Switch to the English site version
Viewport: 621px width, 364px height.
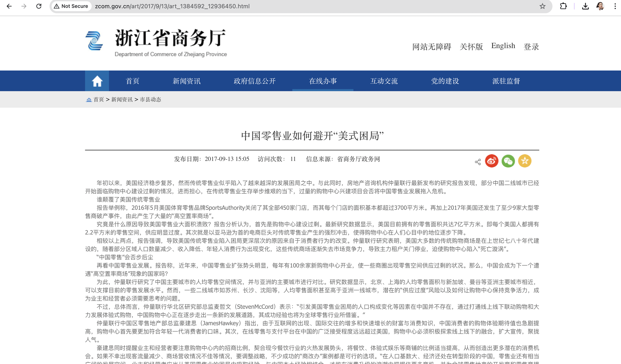coord(503,46)
